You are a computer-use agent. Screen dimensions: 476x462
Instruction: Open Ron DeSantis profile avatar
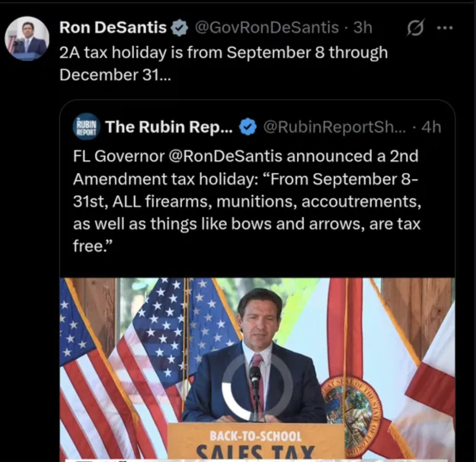27,39
